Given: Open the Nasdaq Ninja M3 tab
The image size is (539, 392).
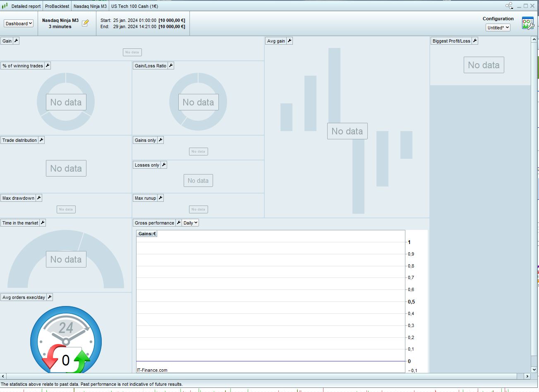Looking at the screenshot, I should pos(90,6).
